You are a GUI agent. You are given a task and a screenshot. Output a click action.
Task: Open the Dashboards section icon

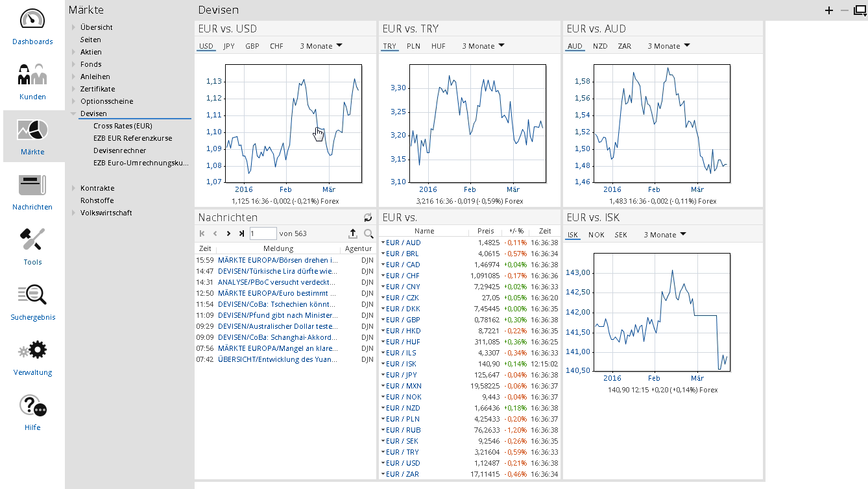point(32,19)
